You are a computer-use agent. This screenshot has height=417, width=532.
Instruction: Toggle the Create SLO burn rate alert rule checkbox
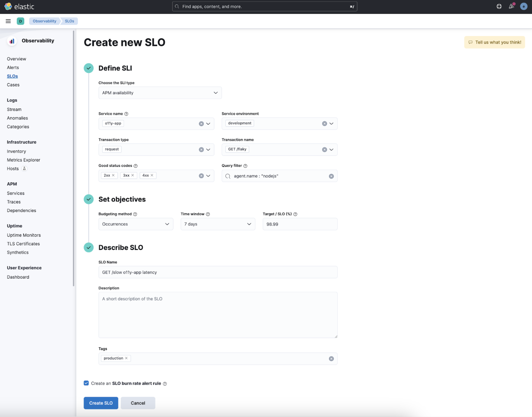(x=86, y=383)
